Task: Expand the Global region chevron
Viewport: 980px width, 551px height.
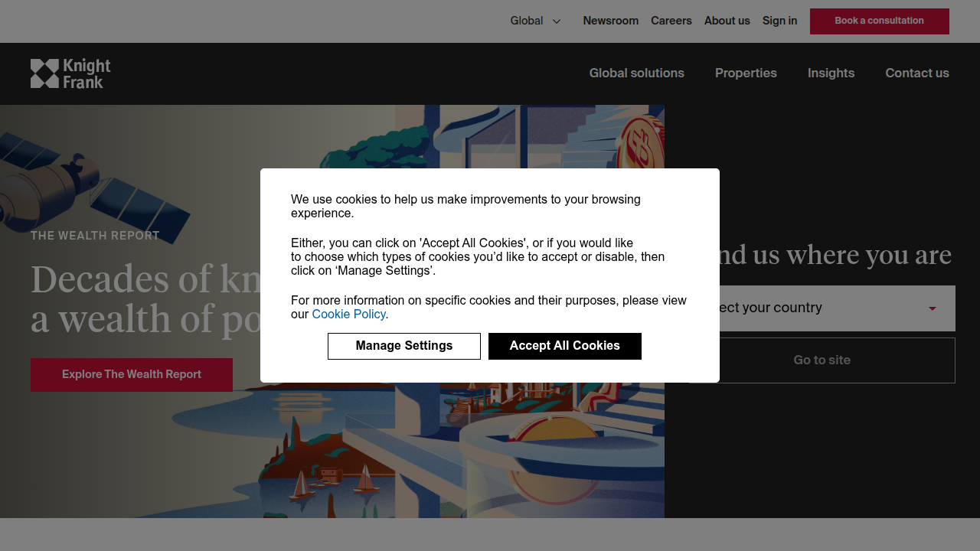Action: [x=557, y=21]
